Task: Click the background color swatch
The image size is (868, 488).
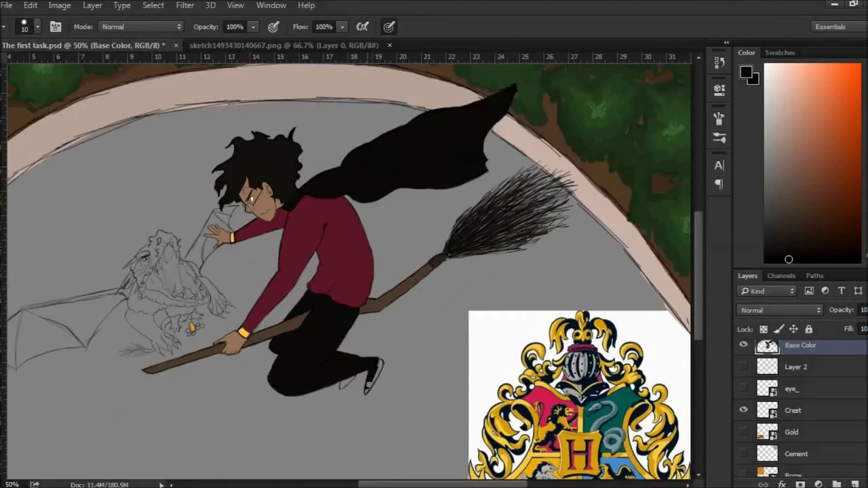Action: click(x=755, y=81)
